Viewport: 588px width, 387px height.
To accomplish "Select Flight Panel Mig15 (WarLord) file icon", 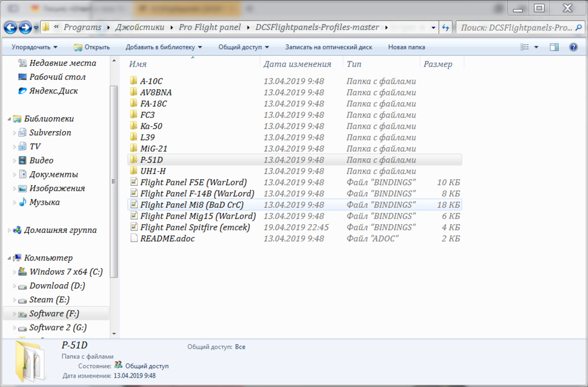I will 133,216.
